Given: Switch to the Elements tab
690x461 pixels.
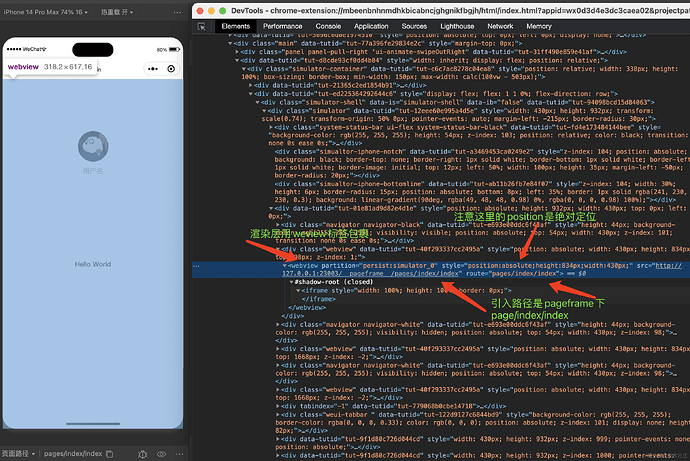Looking at the screenshot, I should pyautogui.click(x=235, y=26).
